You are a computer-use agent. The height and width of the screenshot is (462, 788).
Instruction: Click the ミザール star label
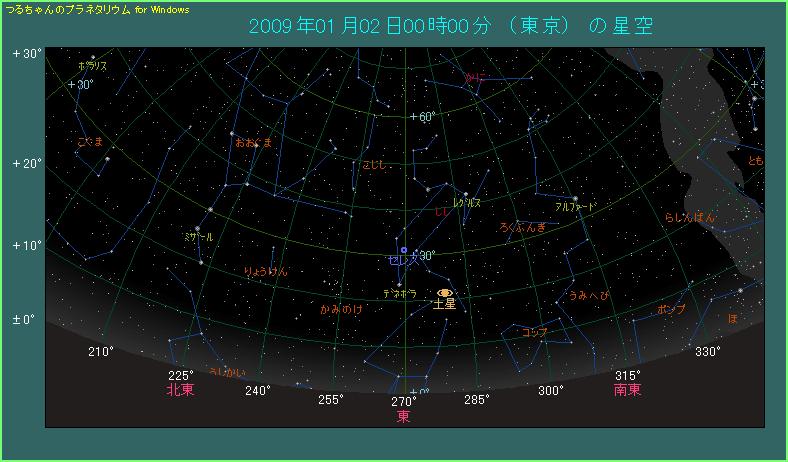point(199,237)
